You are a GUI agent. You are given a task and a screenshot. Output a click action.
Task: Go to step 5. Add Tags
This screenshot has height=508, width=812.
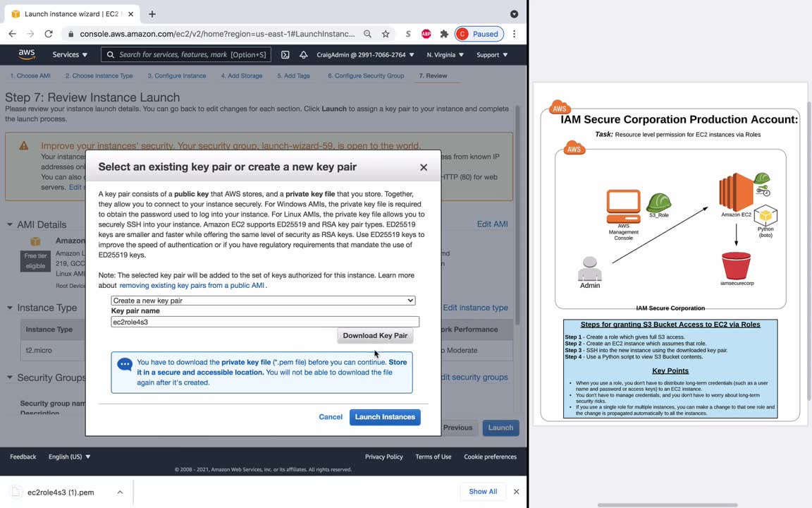[293, 75]
